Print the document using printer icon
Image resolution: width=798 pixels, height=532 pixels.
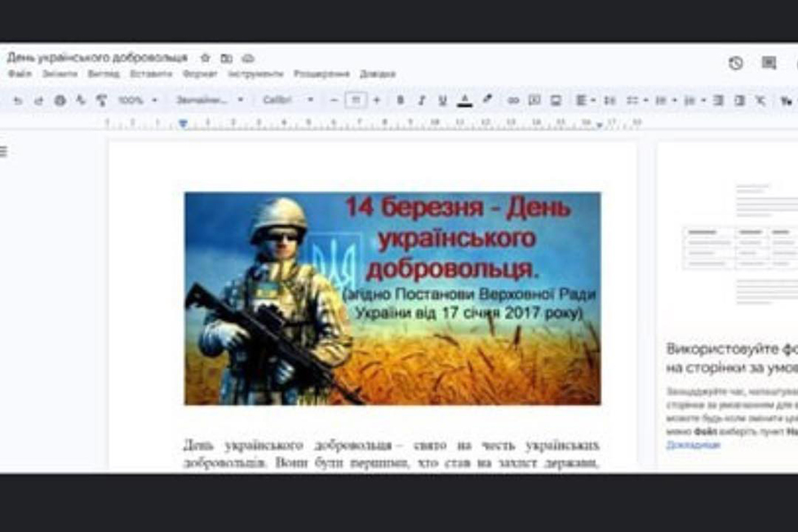pos(60,100)
